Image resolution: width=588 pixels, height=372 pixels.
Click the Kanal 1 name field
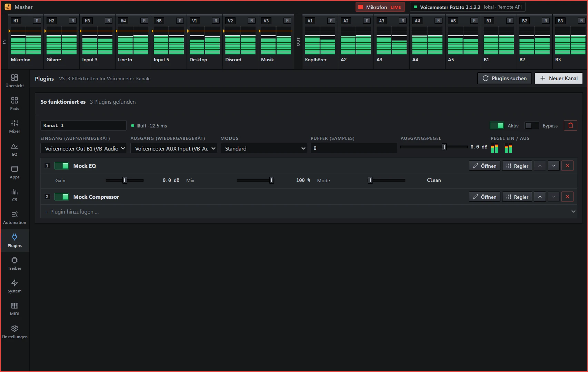point(83,125)
